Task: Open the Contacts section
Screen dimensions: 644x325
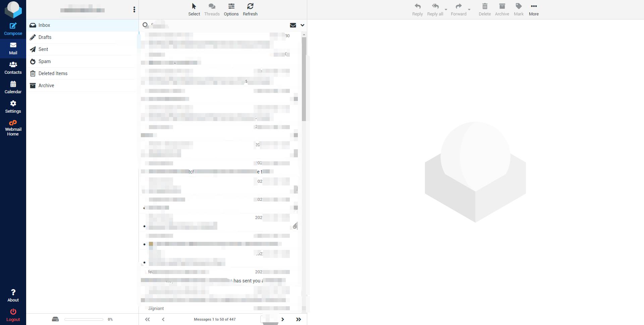Action: tap(13, 68)
